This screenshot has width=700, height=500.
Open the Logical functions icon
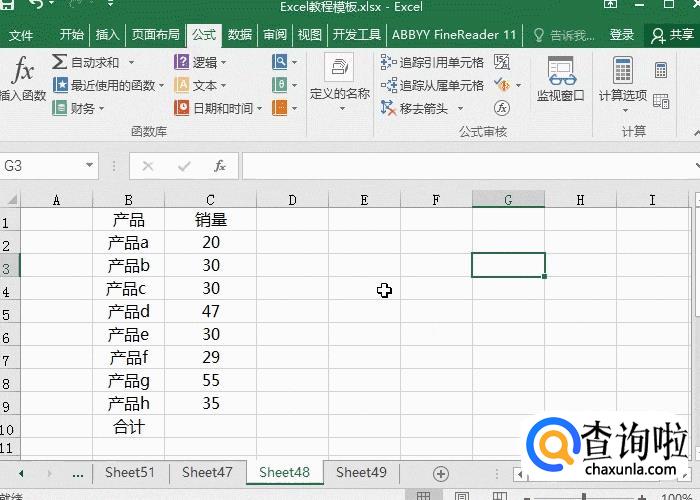click(182, 62)
